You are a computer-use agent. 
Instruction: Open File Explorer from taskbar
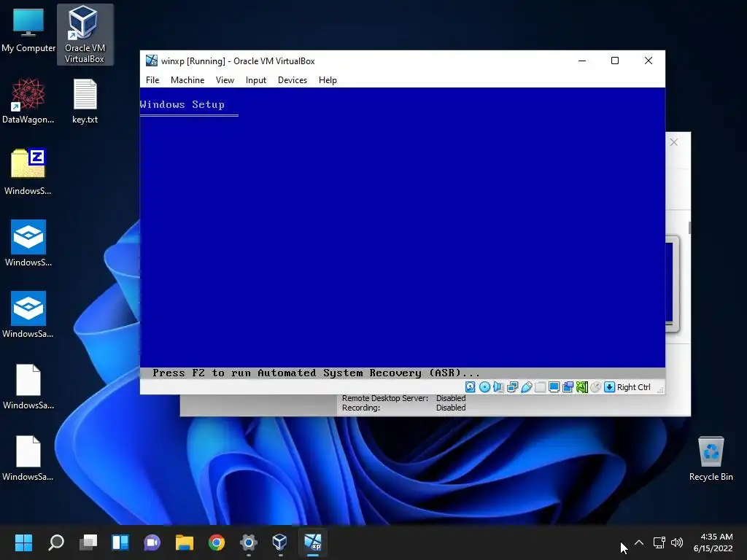(x=185, y=542)
